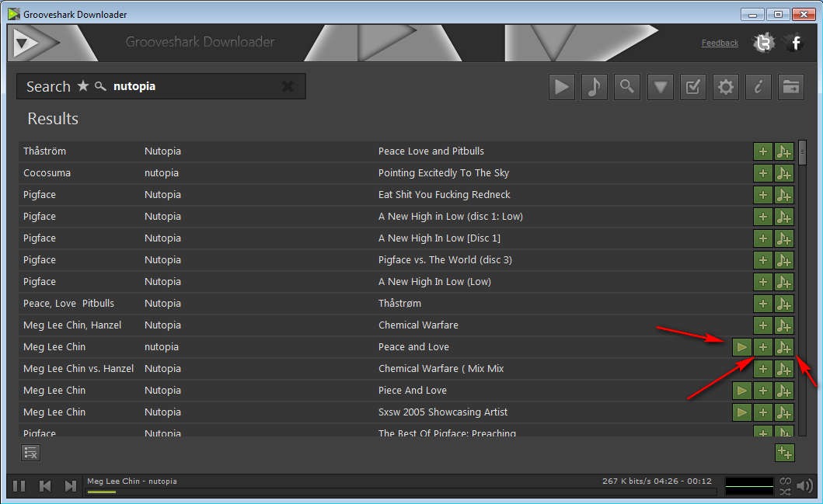Open the music note toolbar icon

(595, 86)
